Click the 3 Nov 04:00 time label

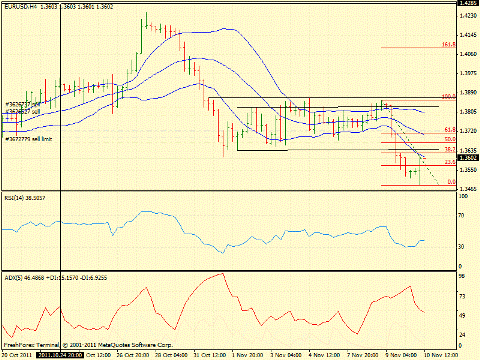click(x=286, y=355)
